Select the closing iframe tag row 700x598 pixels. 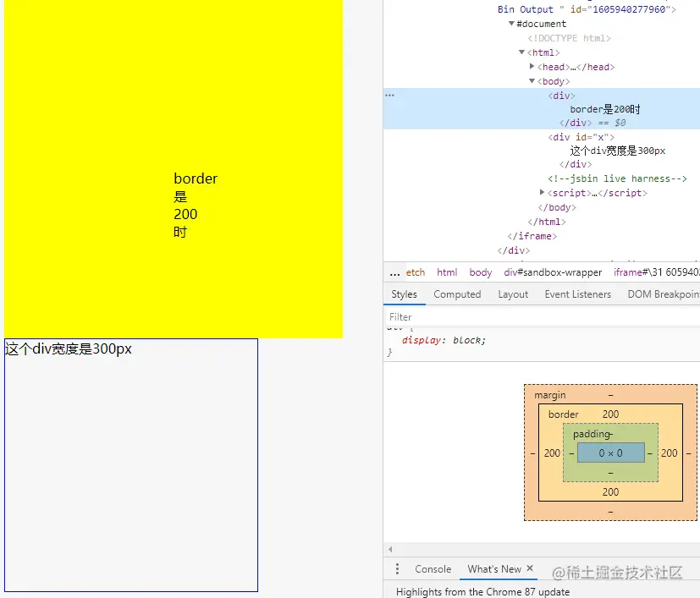coord(532,236)
